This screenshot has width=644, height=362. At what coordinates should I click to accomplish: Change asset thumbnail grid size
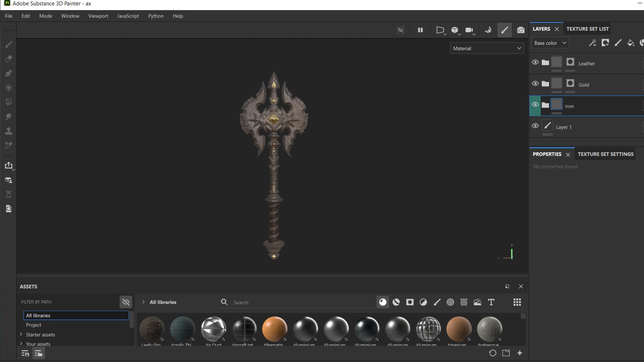tap(517, 302)
